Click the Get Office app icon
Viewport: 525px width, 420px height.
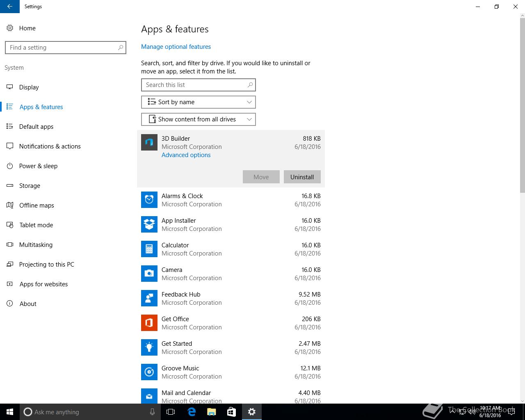(149, 323)
